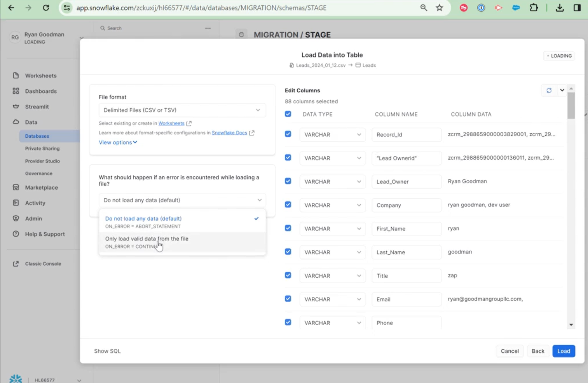Open the Data section in sidebar

pos(31,122)
